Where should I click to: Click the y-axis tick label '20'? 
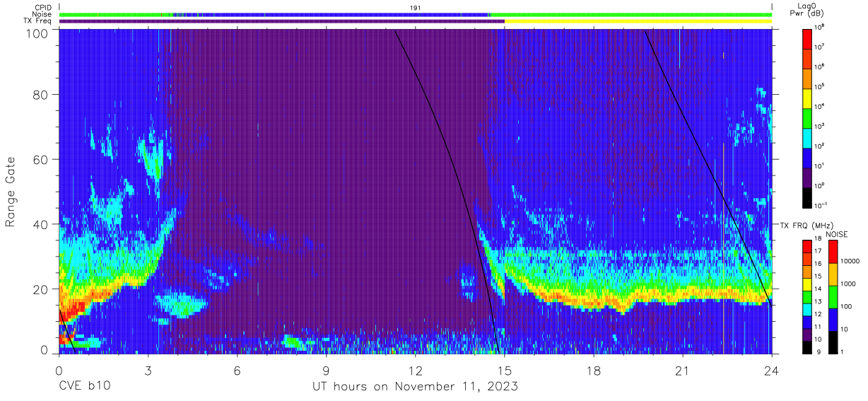[40, 289]
